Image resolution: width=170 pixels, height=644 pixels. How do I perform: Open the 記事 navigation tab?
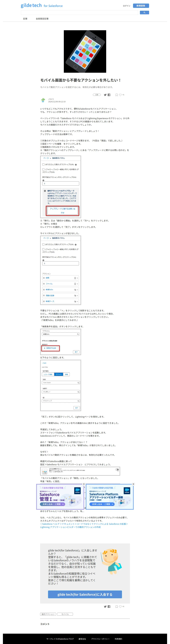[25, 19]
